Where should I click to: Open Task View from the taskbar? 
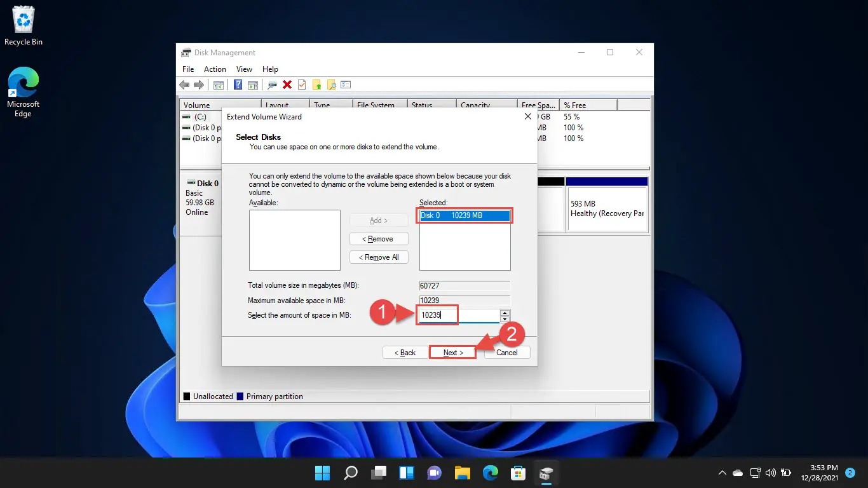point(379,473)
